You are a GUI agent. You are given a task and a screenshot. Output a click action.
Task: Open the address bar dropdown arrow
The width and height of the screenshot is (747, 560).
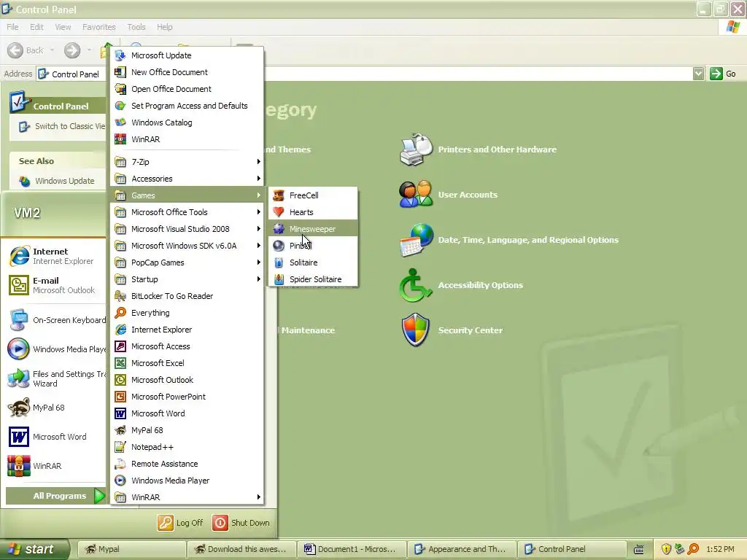click(698, 74)
